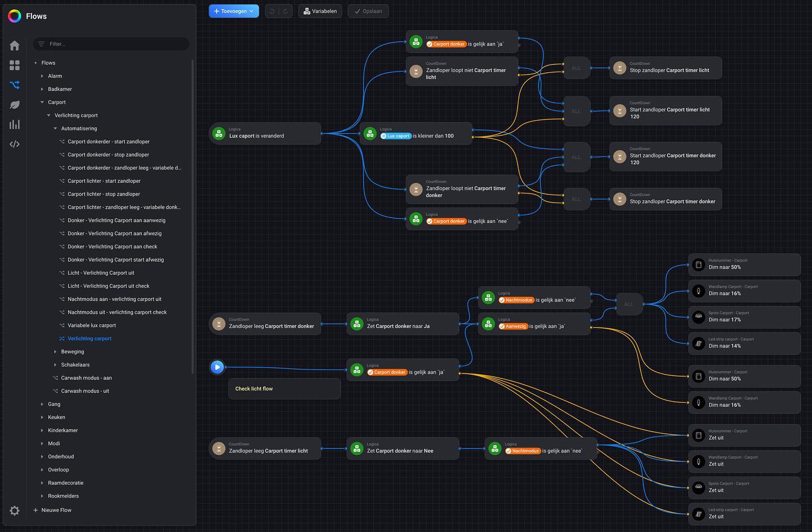Viewport: 812px width, 532px height.
Task: Open the Toevoegen dropdown
Action: [x=234, y=11]
